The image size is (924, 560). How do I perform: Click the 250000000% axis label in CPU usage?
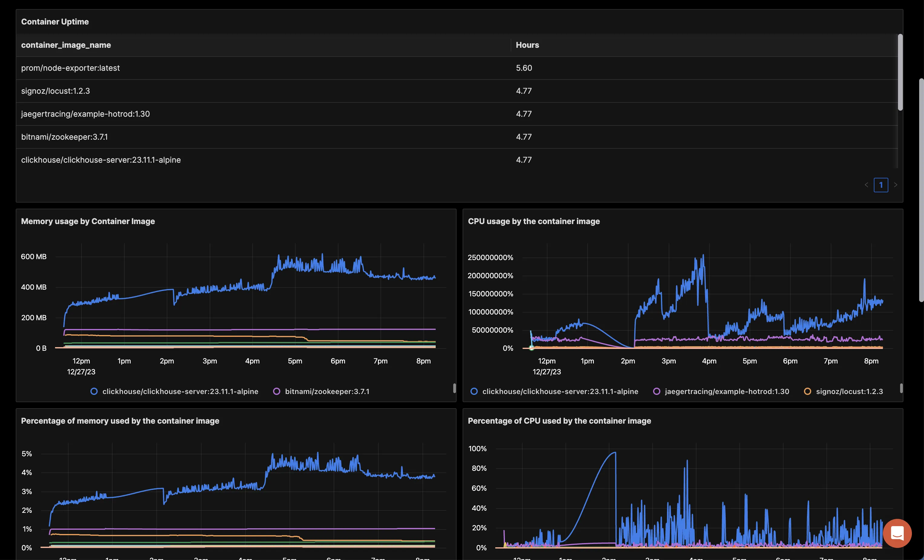[490, 257]
